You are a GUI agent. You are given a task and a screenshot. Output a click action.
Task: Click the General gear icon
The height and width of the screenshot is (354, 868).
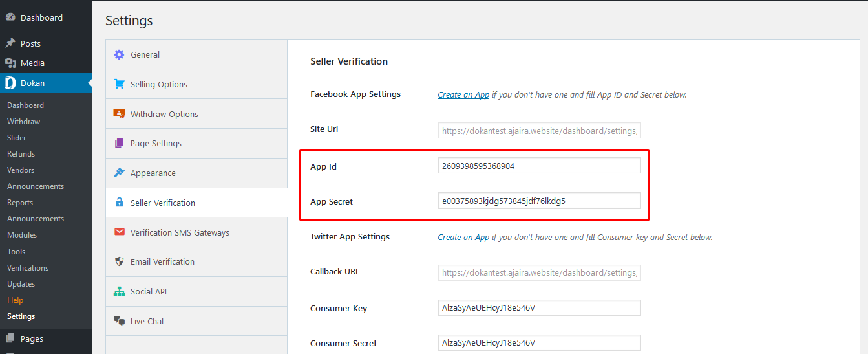coord(119,54)
